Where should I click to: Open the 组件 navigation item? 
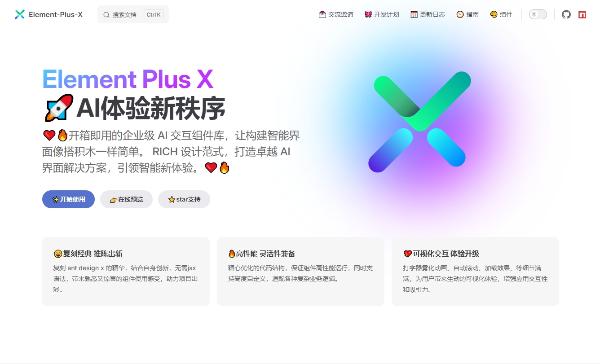[501, 14]
